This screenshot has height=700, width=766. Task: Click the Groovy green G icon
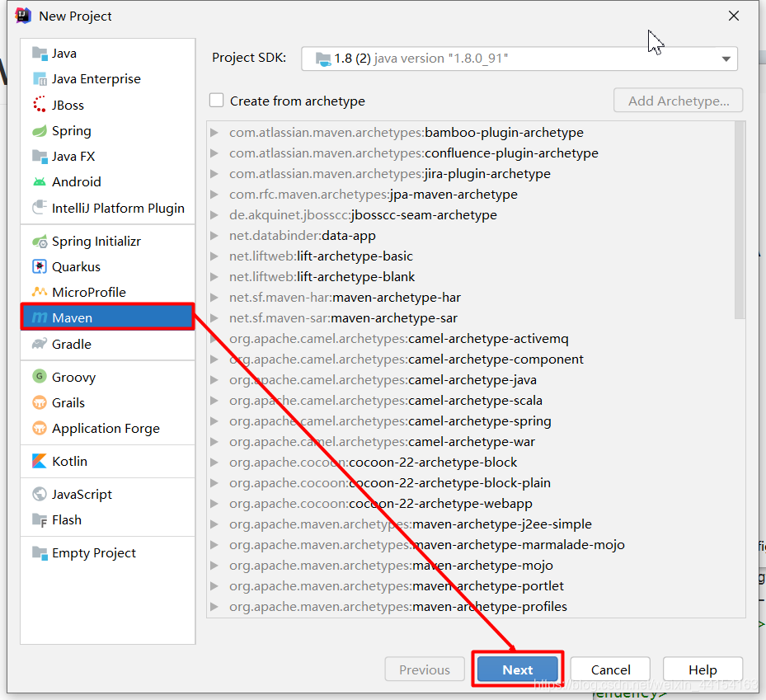tap(39, 377)
